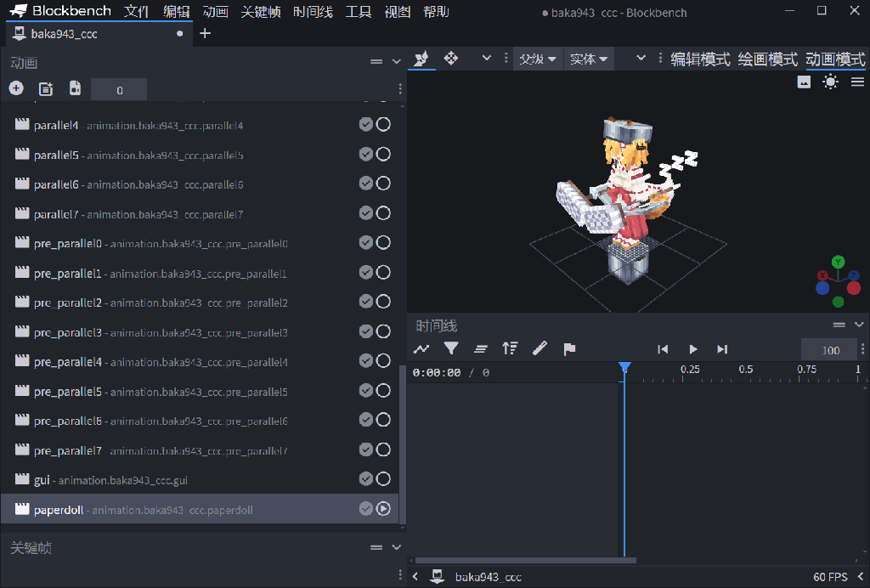Screen dimensions: 870x588
Task: Click the timeline flag marker icon
Action: click(569, 348)
